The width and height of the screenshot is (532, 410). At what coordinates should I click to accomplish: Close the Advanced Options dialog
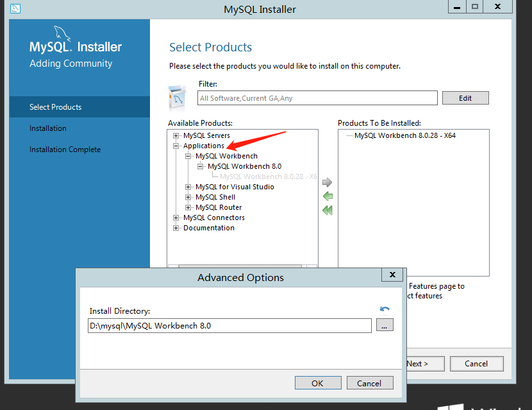click(392, 275)
